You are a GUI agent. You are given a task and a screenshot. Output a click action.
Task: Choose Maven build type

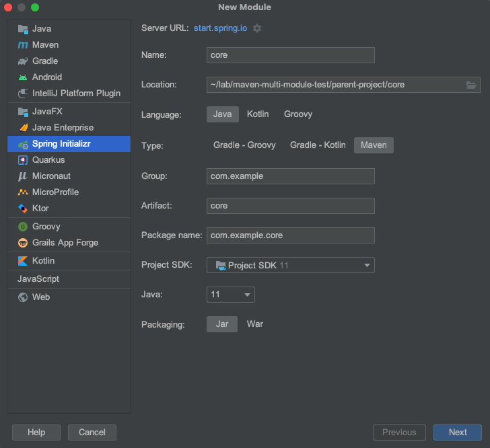point(374,145)
